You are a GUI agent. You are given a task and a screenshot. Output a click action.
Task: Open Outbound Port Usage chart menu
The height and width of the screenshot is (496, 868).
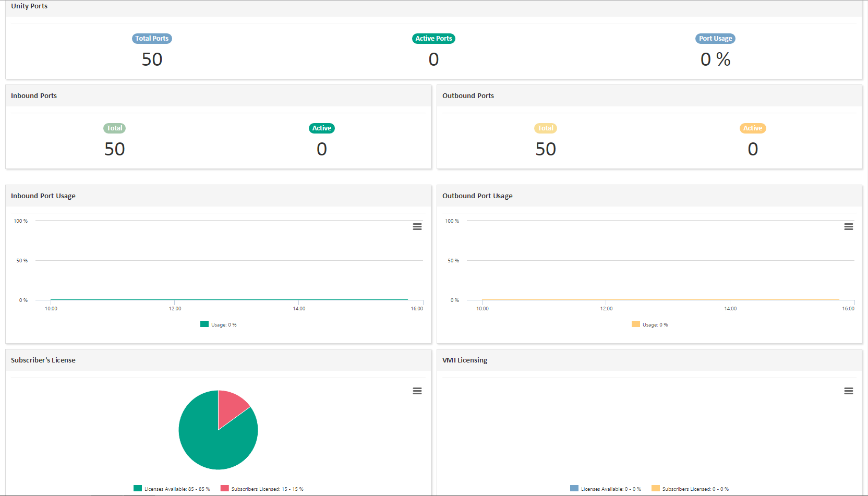(849, 227)
